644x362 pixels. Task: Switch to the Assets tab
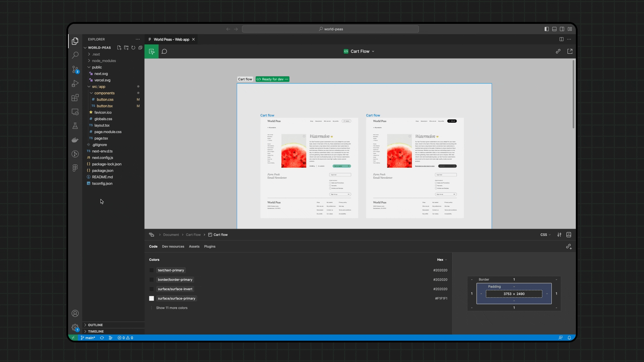click(x=194, y=246)
